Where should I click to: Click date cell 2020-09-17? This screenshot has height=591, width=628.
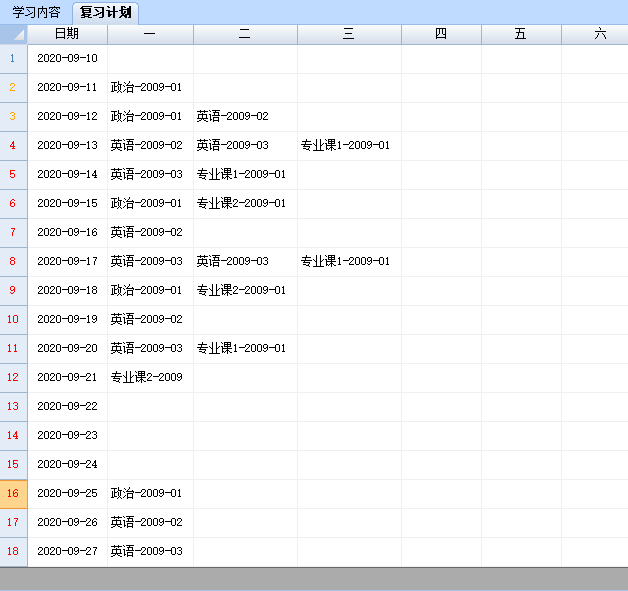pos(67,261)
